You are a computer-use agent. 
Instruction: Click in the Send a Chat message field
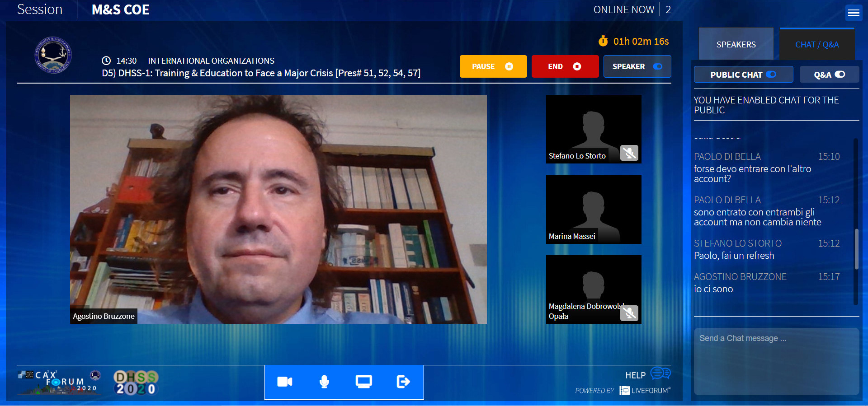[776, 361]
